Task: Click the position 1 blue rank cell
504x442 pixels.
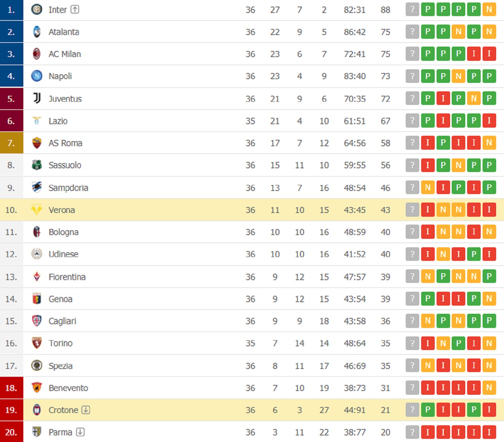Action: tap(11, 10)
